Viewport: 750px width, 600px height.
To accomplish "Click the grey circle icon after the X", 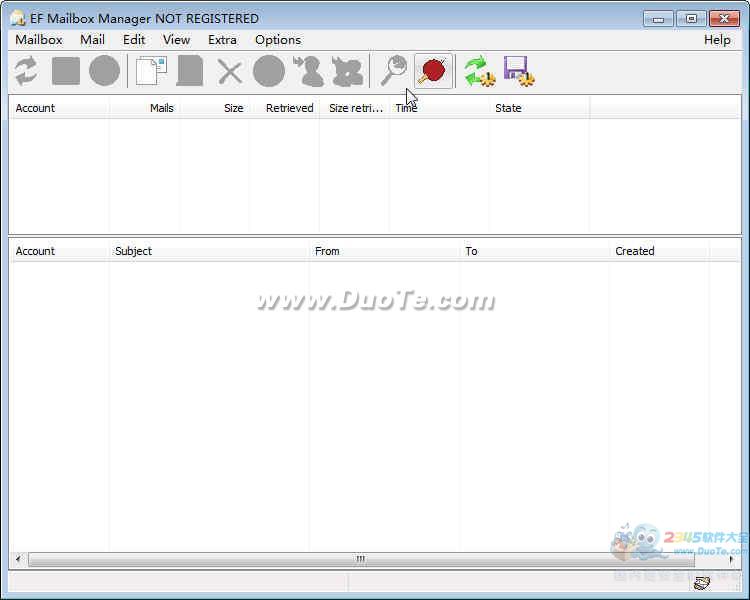I will [268, 71].
